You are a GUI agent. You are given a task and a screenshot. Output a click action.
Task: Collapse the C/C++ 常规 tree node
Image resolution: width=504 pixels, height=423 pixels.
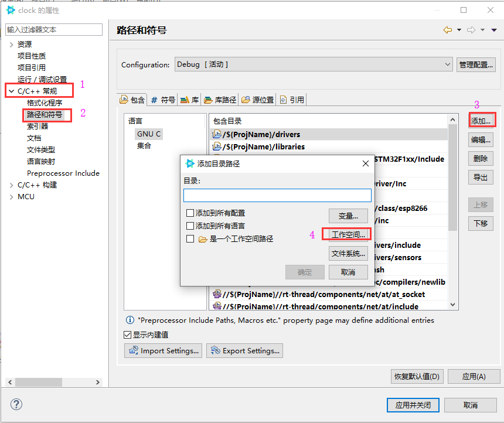point(12,91)
